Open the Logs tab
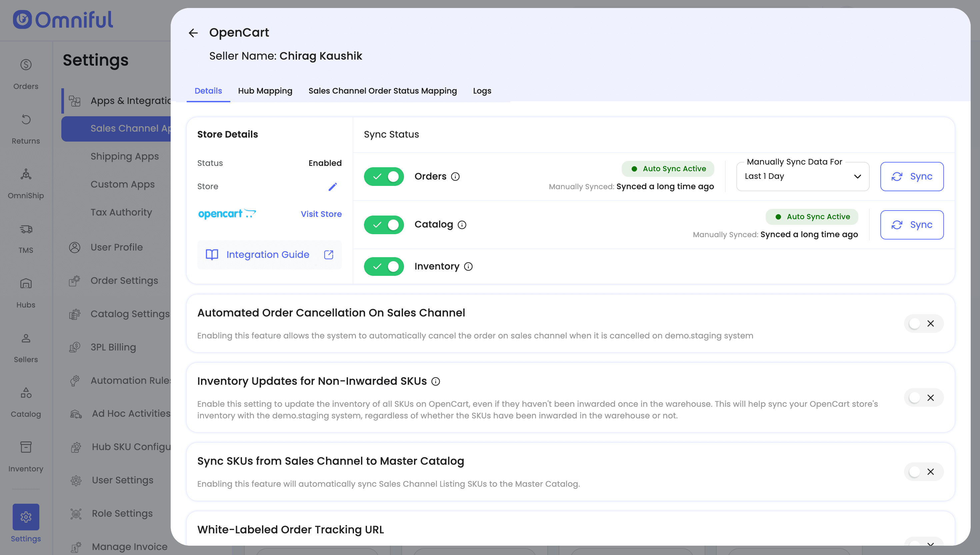This screenshot has height=555, width=980. click(482, 91)
